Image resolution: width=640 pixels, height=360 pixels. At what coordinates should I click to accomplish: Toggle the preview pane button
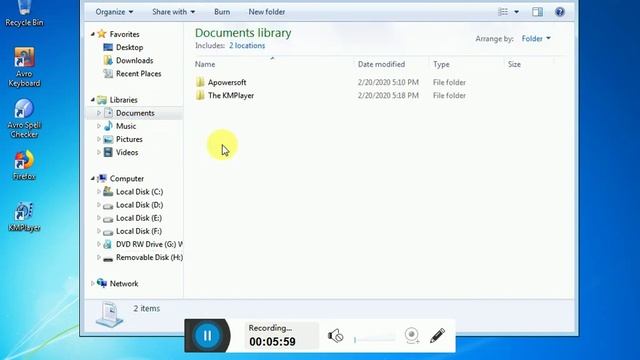pos(538,12)
